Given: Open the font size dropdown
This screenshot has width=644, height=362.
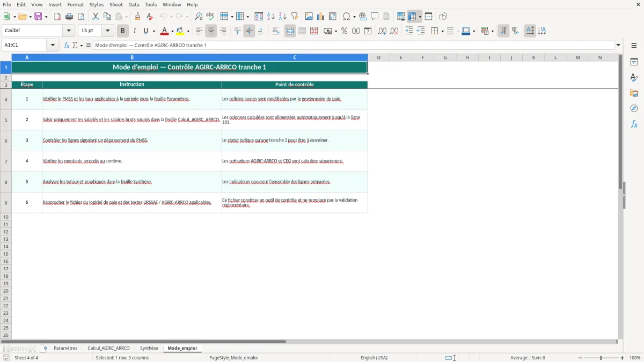Looking at the screenshot, I should click(107, 31).
